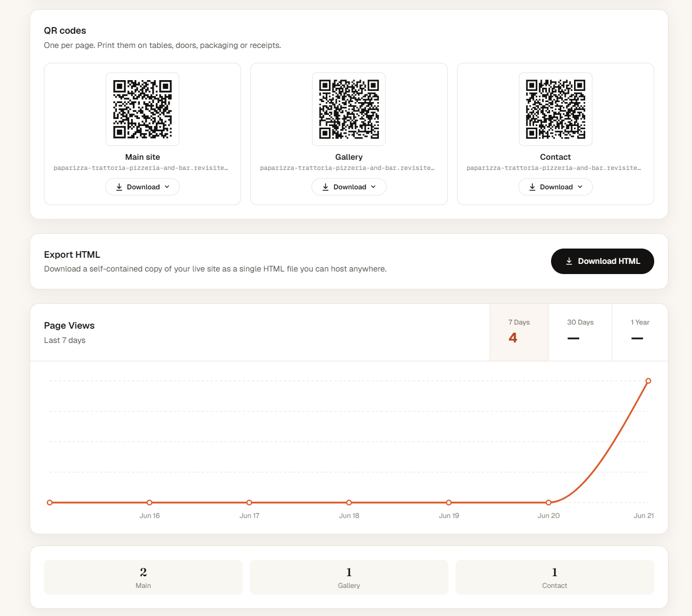Expand the Gallery Download chevron
The image size is (692, 616).
pyautogui.click(x=373, y=187)
